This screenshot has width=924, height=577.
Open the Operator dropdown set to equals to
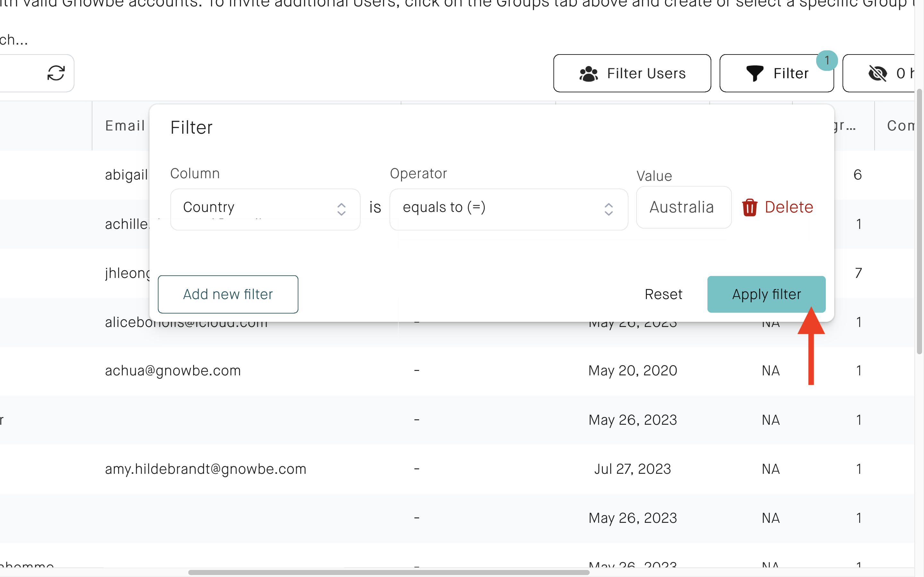508,209
